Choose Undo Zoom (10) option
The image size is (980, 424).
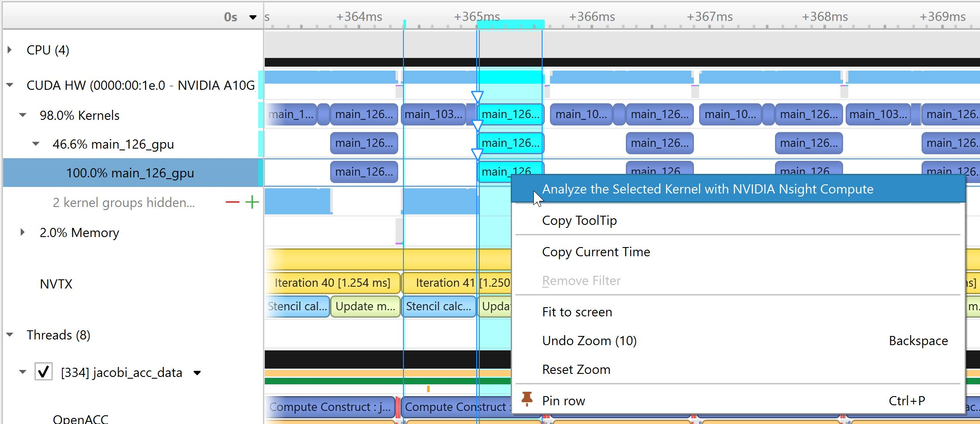click(589, 341)
